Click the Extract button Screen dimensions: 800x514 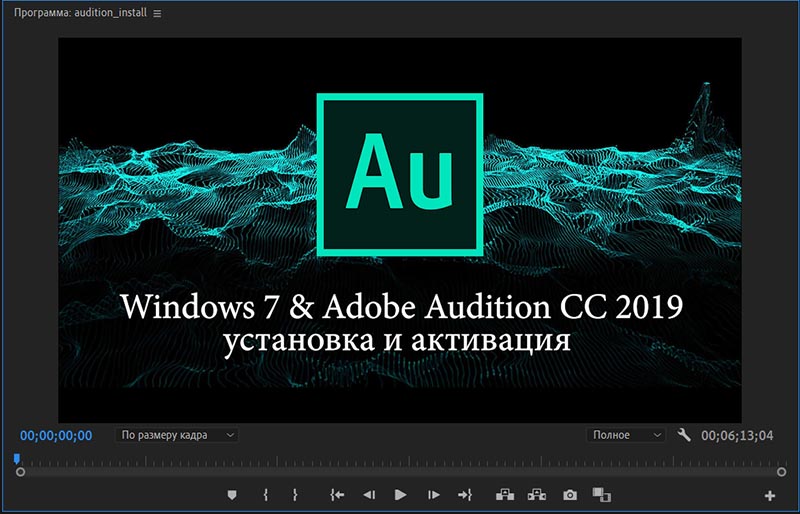[537, 495]
